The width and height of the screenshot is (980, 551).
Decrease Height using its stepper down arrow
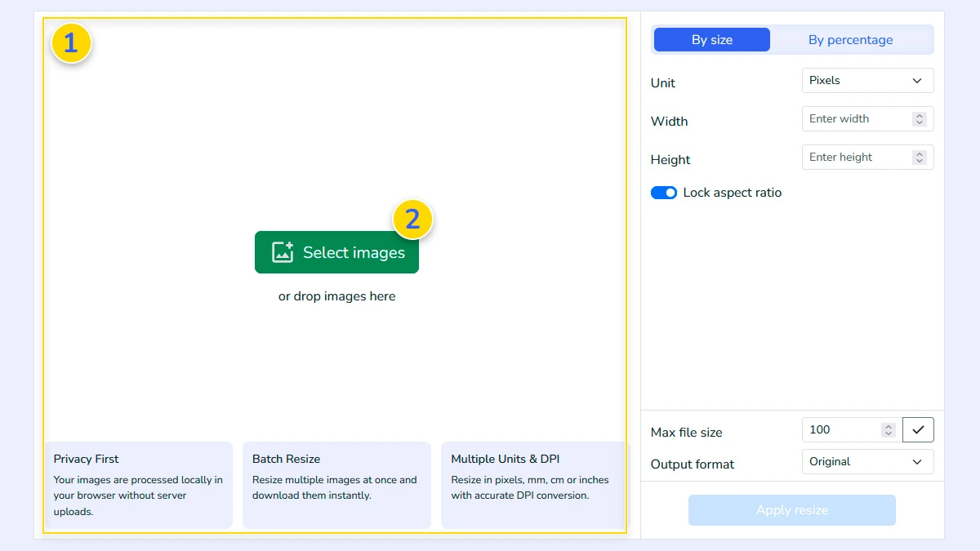(x=921, y=160)
